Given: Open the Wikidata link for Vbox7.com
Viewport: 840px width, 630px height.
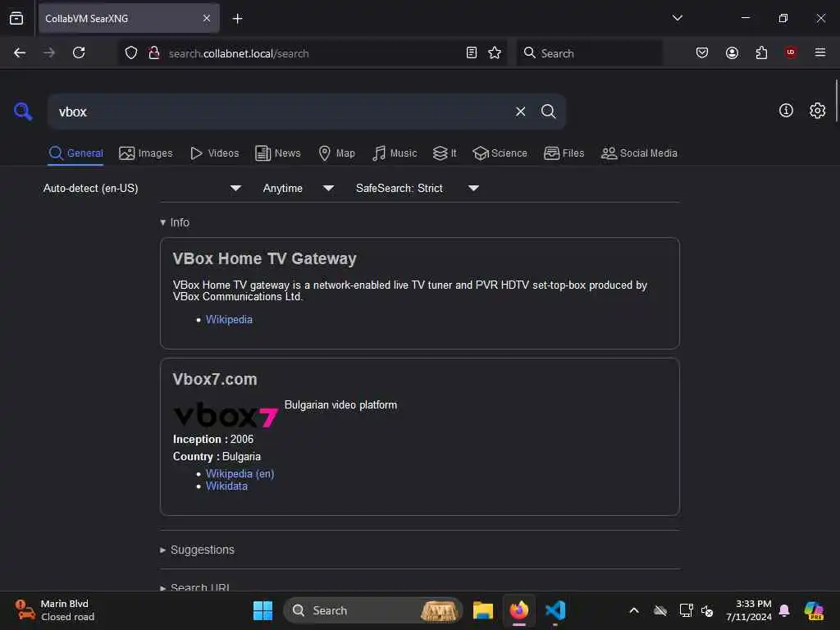Looking at the screenshot, I should [226, 486].
